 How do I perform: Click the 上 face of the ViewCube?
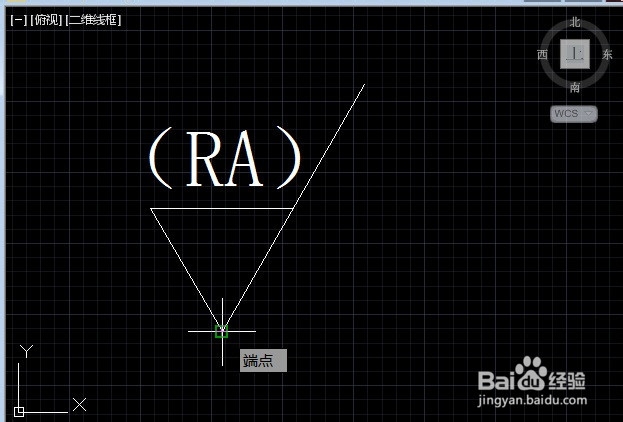pyautogui.click(x=575, y=54)
